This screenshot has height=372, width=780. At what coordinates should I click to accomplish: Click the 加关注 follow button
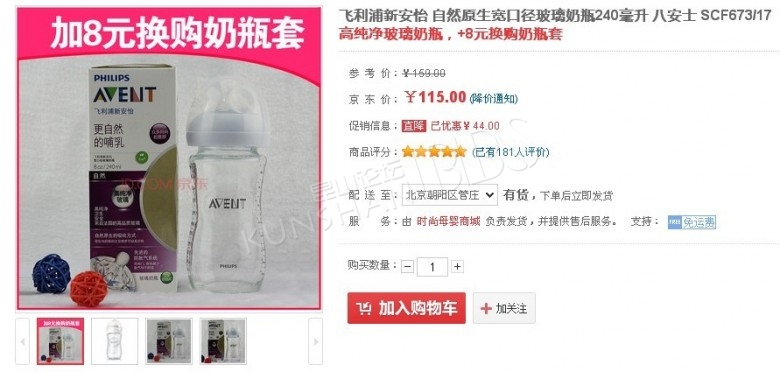pos(504,308)
